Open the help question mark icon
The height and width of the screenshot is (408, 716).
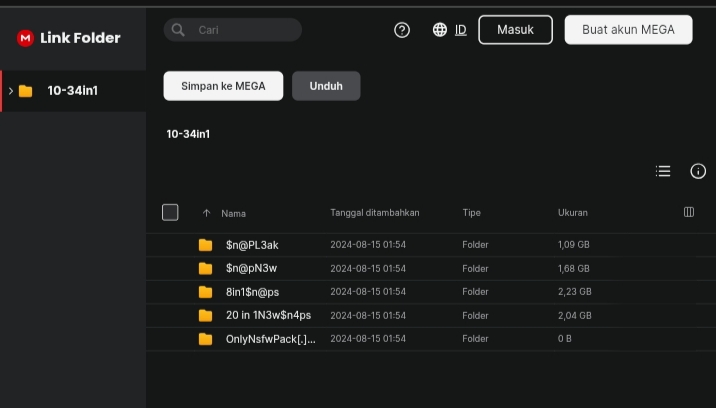[402, 30]
